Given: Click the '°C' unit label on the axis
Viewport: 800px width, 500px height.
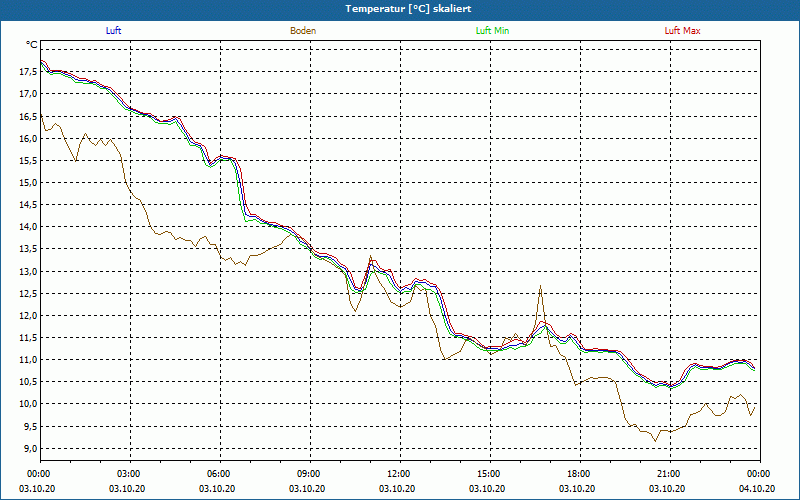Looking at the screenshot, I should coord(32,45).
